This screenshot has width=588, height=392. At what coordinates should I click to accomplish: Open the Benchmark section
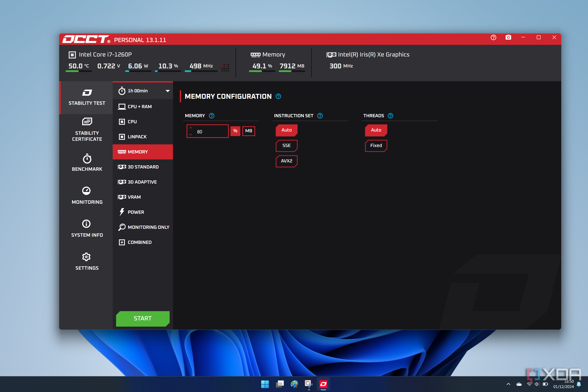[87, 162]
